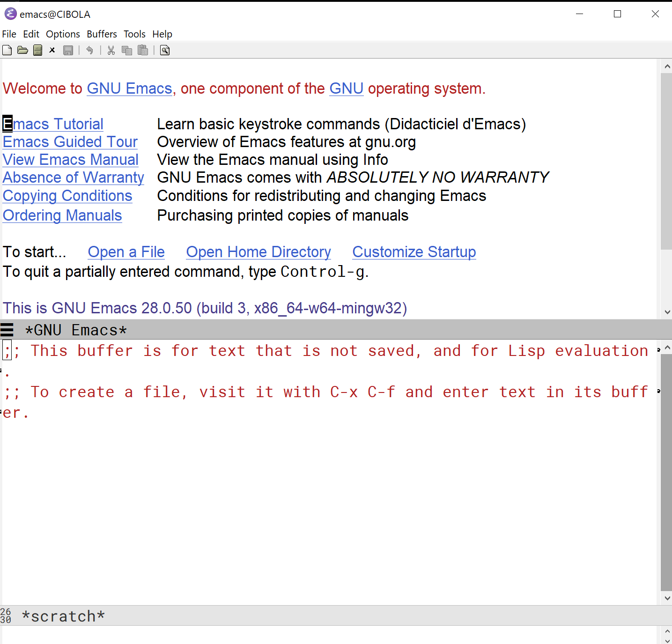This screenshot has width=672, height=644.
Task: Open the Help menu
Action: 162,34
